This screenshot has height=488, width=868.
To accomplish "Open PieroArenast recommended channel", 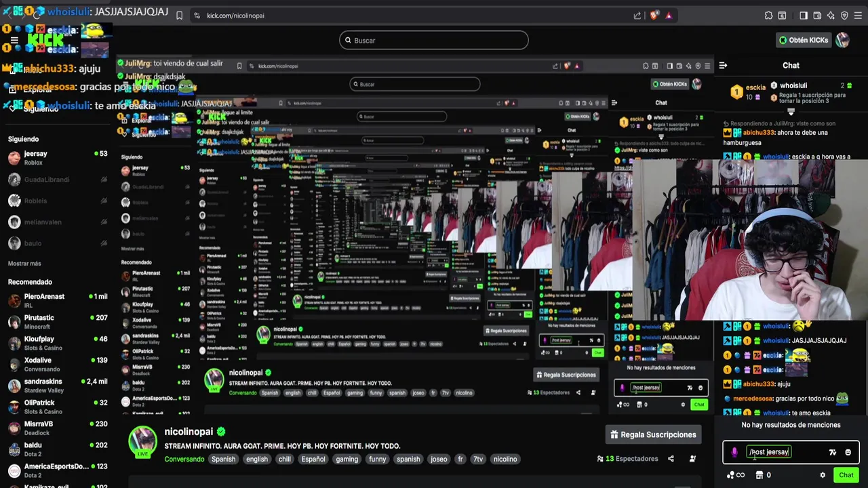I will (58, 301).
